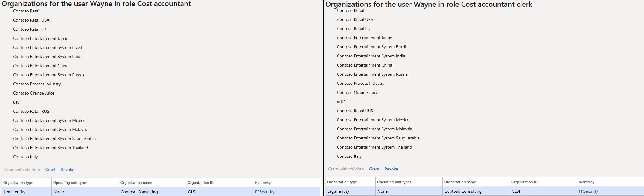Select us01 in Cost accountant clerk panel
The width and height of the screenshot is (644, 196).
[x=341, y=101]
